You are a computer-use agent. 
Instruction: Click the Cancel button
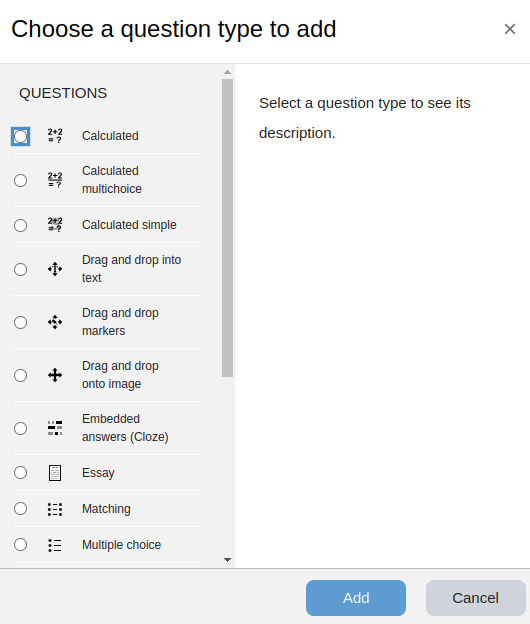(475, 598)
